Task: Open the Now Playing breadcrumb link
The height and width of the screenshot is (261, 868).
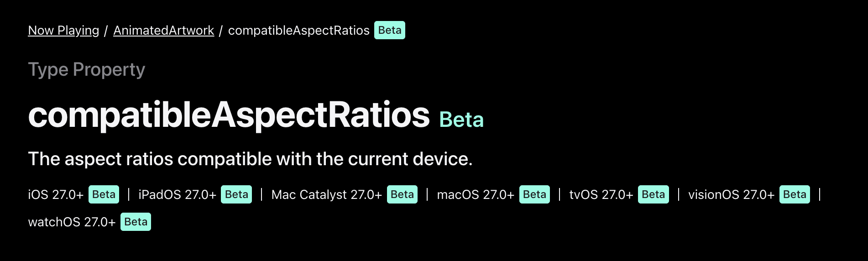Action: tap(63, 31)
